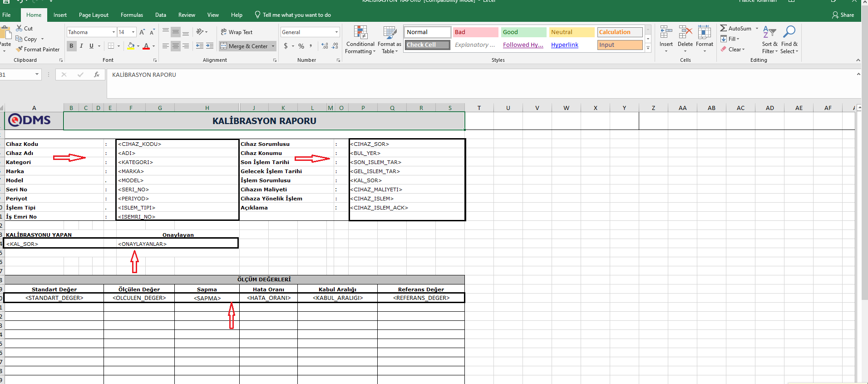Toggle Wrap Text on
868x384 pixels.
click(236, 32)
